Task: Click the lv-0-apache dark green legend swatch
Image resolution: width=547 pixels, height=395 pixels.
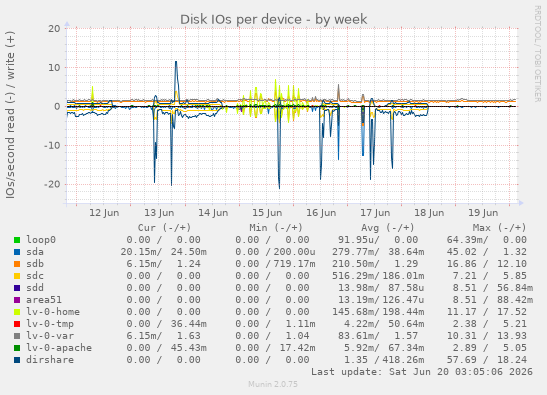Action: 17,348
